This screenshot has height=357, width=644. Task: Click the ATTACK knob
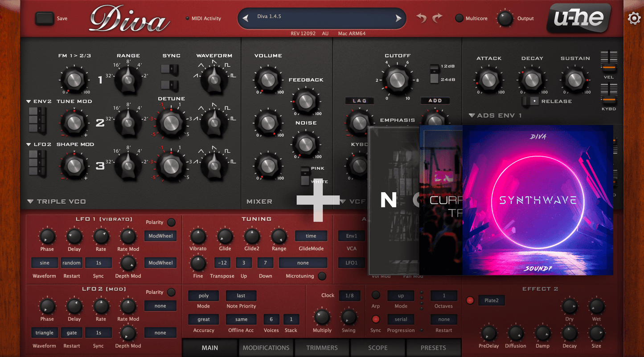click(x=489, y=80)
